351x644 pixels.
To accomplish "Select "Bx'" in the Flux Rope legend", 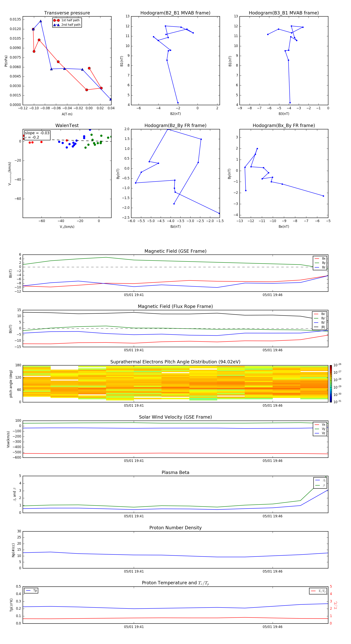I will (320, 314).
